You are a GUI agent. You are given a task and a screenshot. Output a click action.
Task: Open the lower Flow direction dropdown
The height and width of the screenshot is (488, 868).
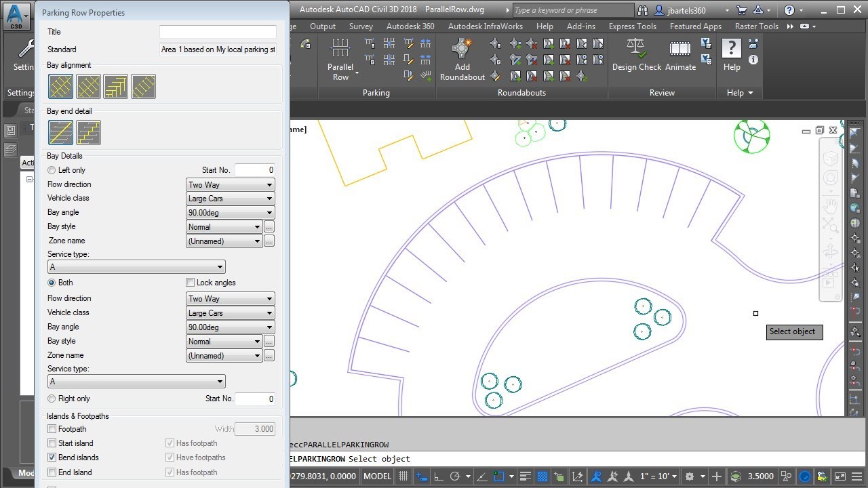point(231,299)
